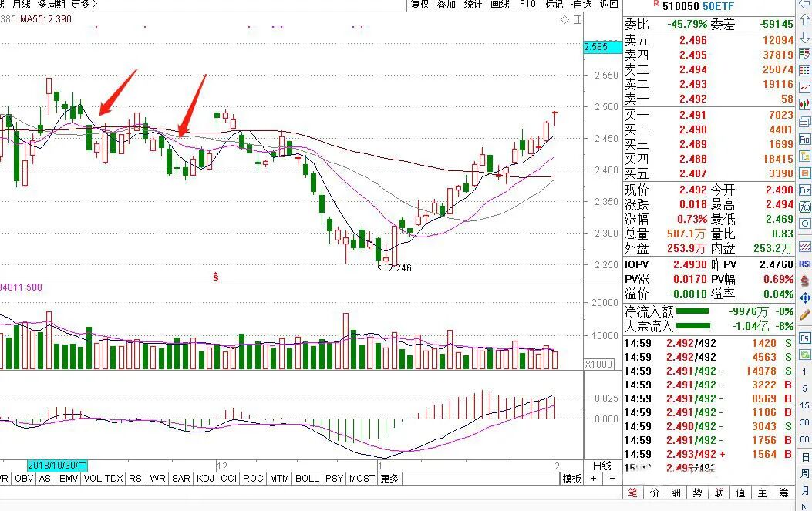Click the up arrow icon in right sidebar
Image resolution: width=812 pixels, height=511 pixels.
click(x=805, y=20)
